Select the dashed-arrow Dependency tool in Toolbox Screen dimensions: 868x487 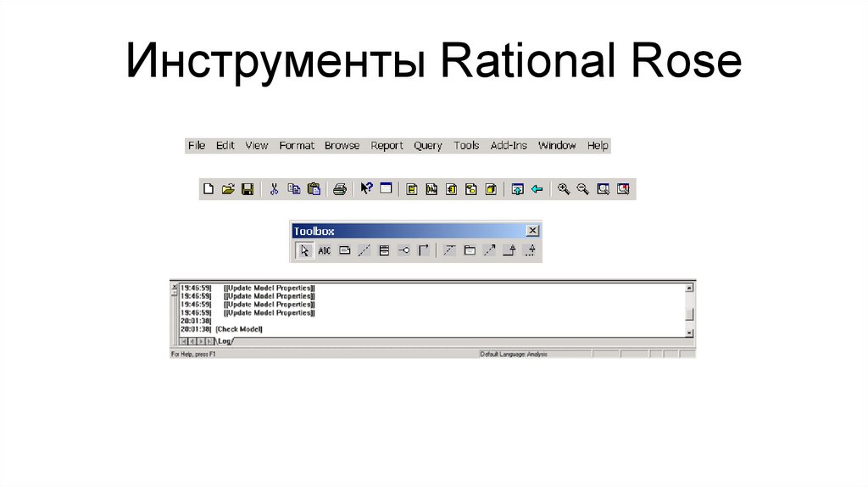pyautogui.click(x=489, y=250)
